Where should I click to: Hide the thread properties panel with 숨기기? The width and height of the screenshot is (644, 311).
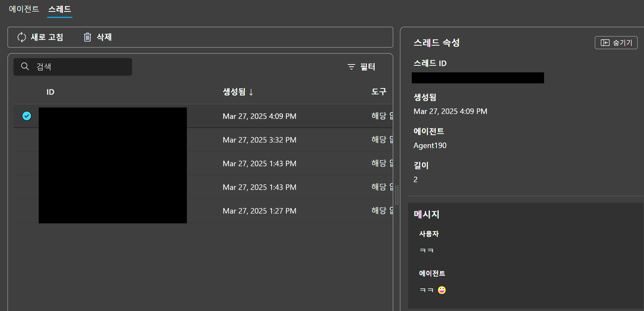pos(616,43)
